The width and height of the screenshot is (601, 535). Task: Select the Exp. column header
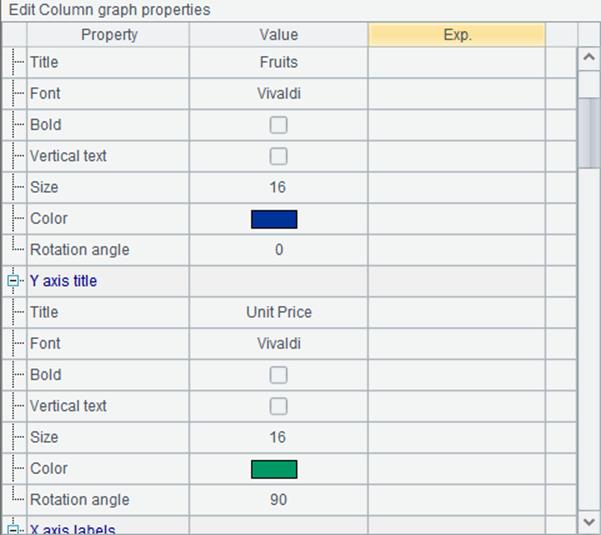[456, 35]
